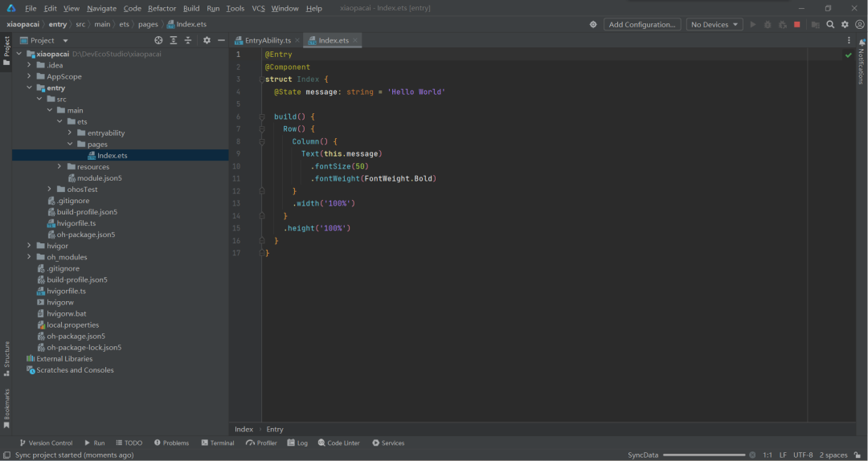Expand the hvigor folder
Screen dimensions: 868x461
click(x=29, y=246)
